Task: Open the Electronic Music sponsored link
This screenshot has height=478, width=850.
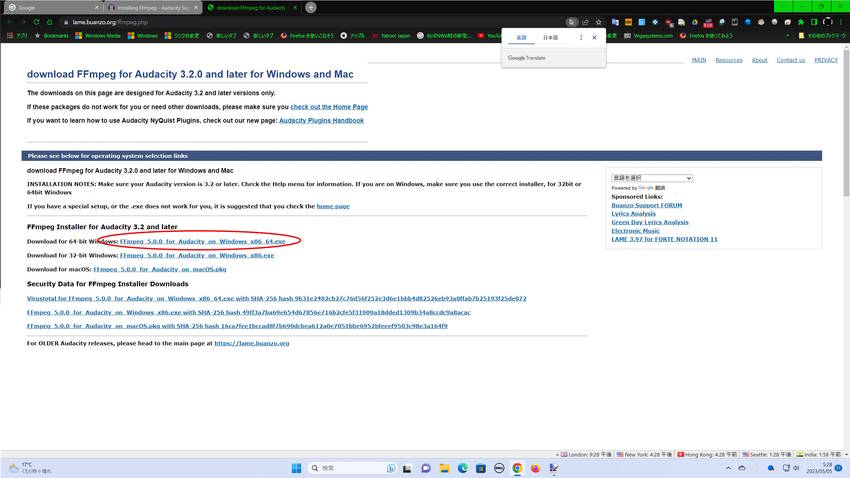Action: (x=635, y=231)
